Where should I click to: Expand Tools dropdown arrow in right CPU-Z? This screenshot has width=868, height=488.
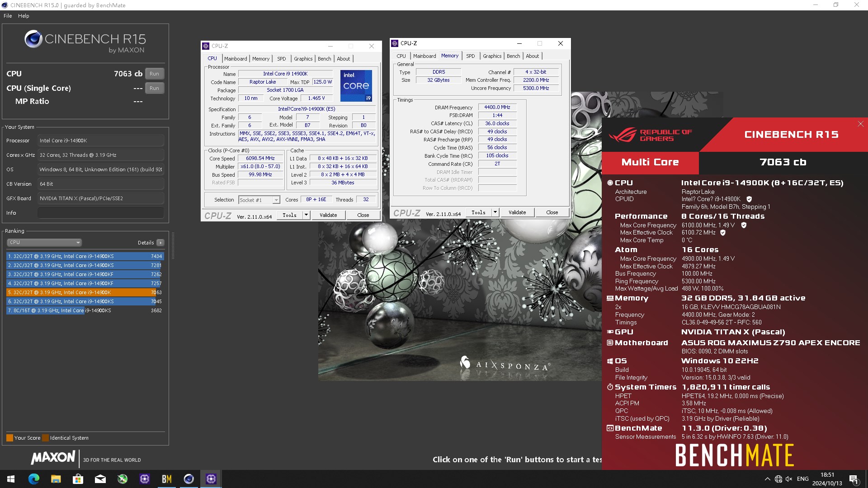coord(495,212)
